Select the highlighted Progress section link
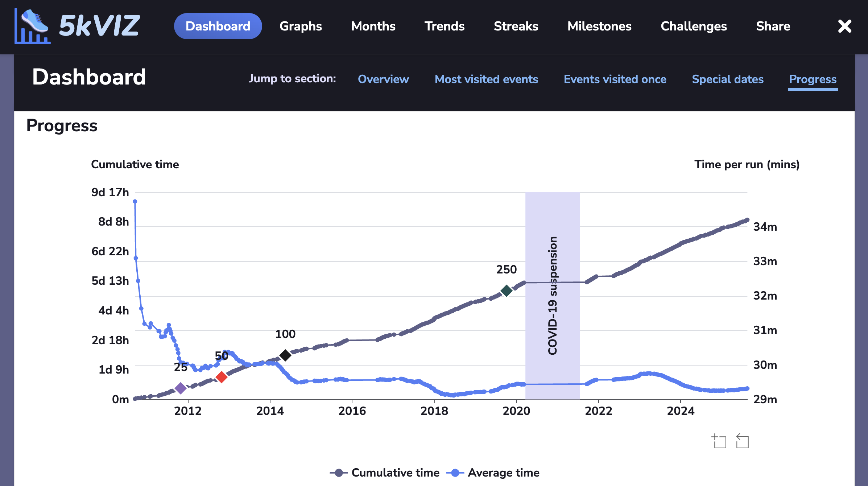Viewport: 868px width, 486px height. pyautogui.click(x=813, y=79)
